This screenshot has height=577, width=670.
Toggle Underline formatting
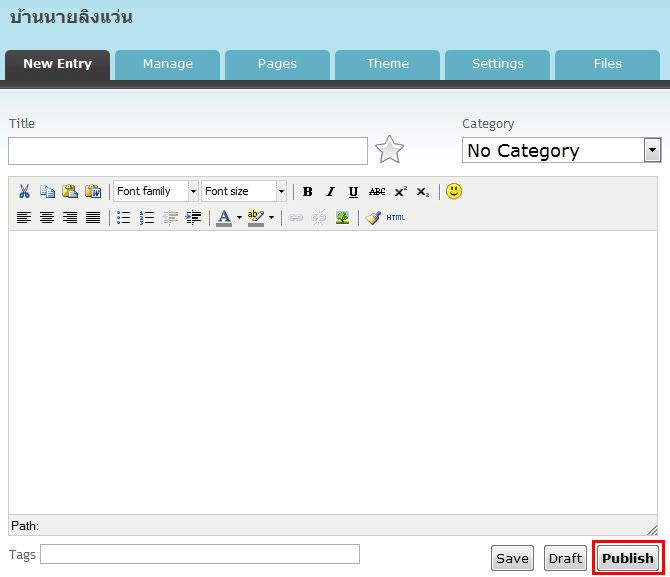(353, 191)
